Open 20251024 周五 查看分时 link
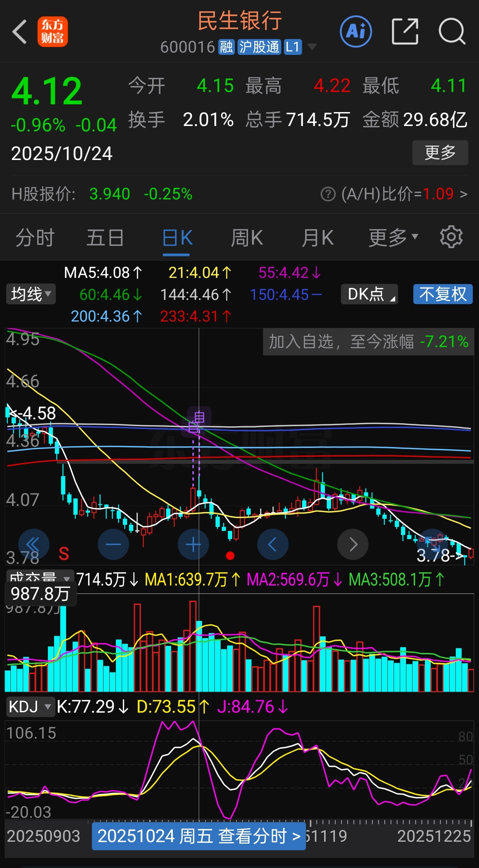This screenshot has height=868, width=479. coord(199,836)
